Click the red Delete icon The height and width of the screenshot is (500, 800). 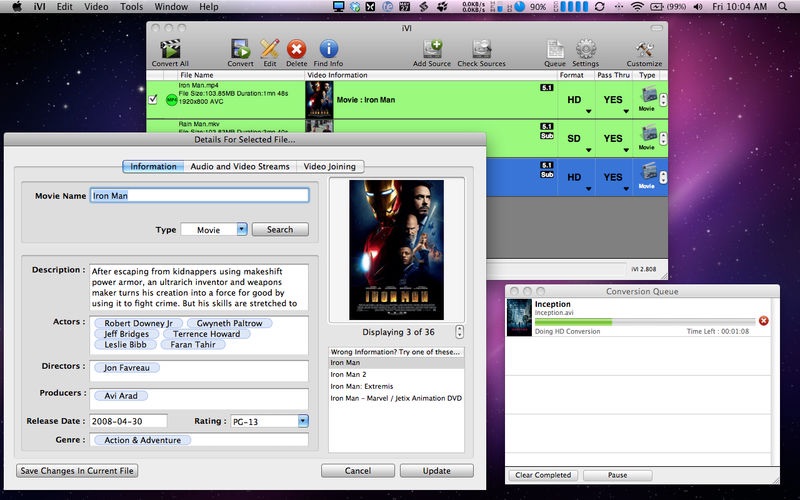(296, 49)
